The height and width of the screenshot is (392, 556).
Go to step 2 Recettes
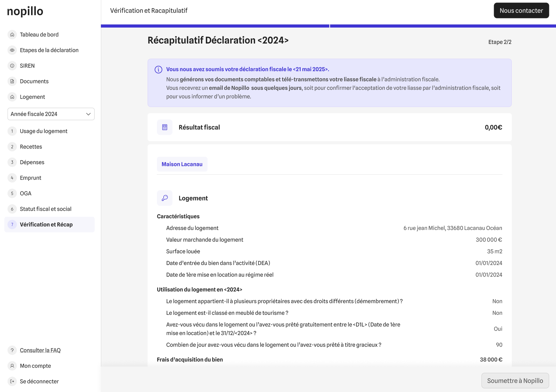tap(31, 147)
